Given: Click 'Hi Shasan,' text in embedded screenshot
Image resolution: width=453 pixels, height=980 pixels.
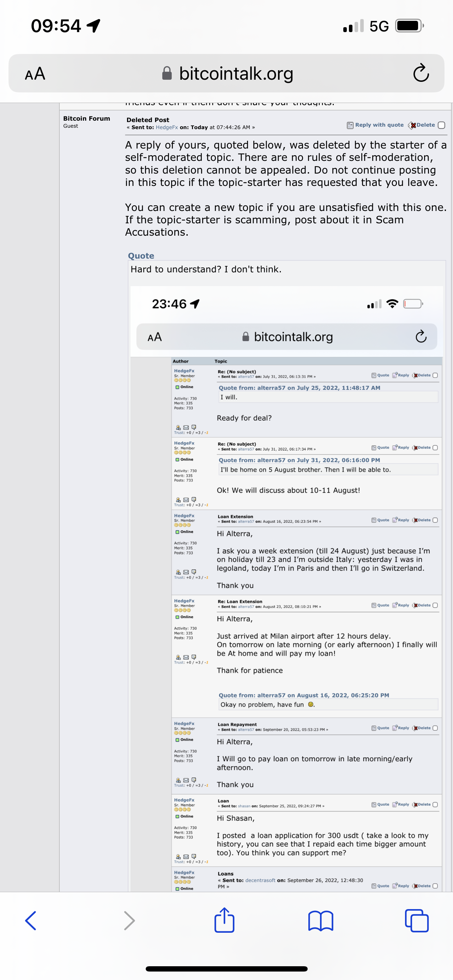Looking at the screenshot, I should click(x=236, y=818).
